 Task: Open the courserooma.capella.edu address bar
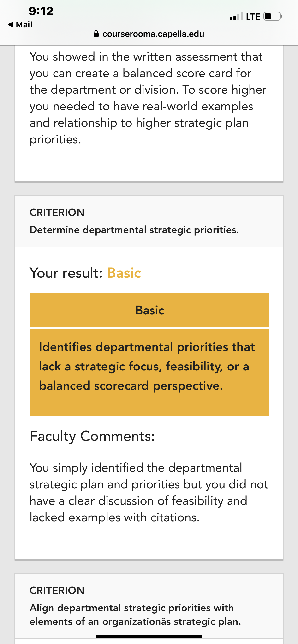(x=149, y=34)
